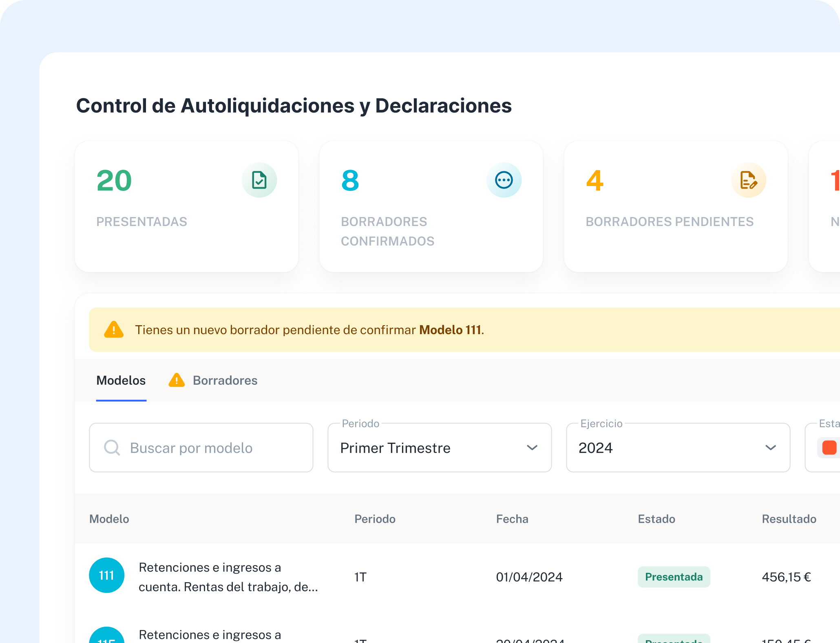Click the Borradores Pendientes summary card
The image size is (840, 643).
(x=675, y=206)
